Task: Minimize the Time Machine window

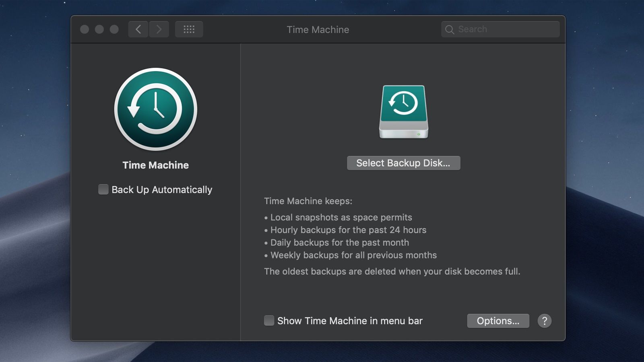Action: [x=99, y=29]
